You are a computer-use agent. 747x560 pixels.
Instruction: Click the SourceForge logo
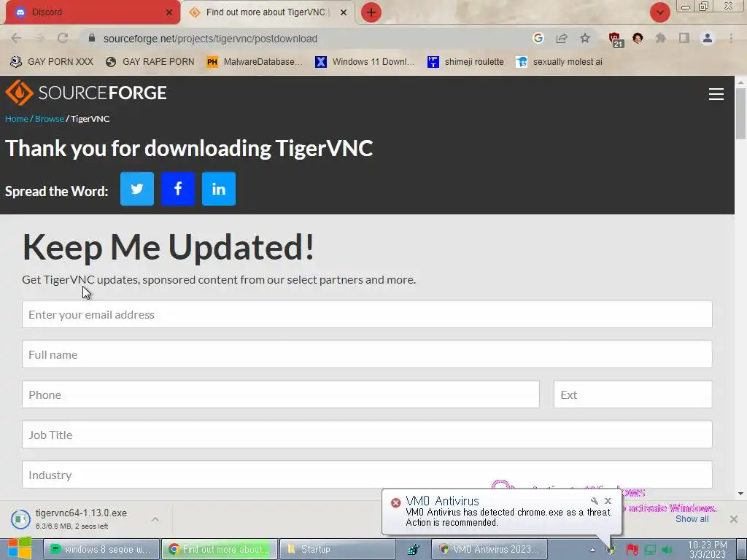[86, 93]
